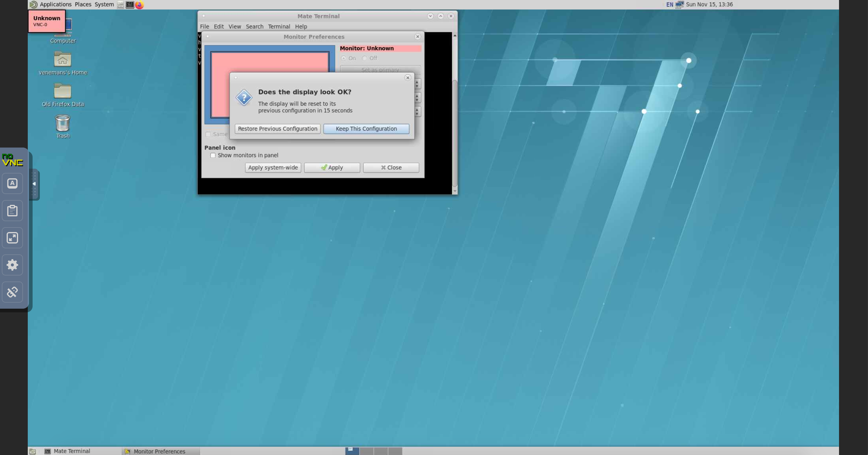Select the Off radio button
This screenshot has height=455, width=868.
pyautogui.click(x=364, y=58)
